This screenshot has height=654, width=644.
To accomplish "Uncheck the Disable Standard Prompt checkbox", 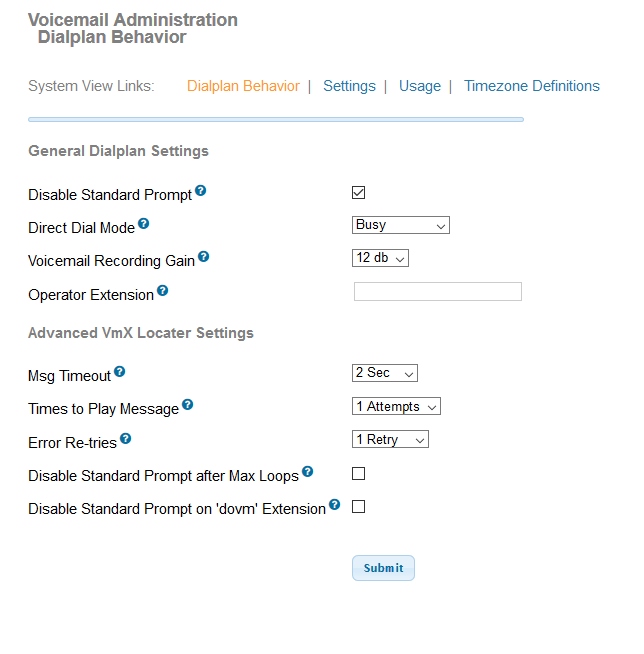I will tap(358, 193).
